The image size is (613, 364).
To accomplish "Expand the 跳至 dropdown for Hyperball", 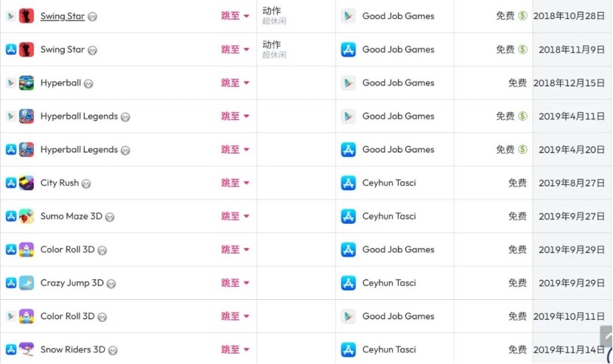I will [x=236, y=83].
